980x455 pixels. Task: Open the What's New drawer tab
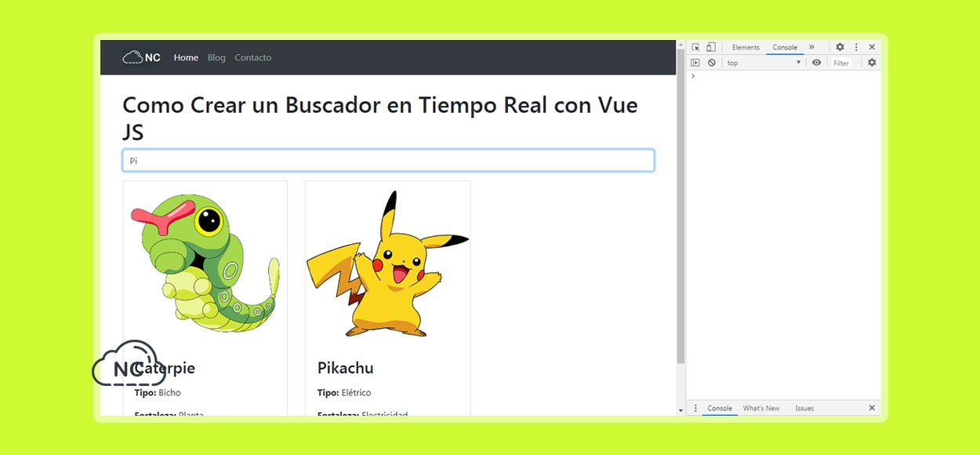click(x=761, y=408)
